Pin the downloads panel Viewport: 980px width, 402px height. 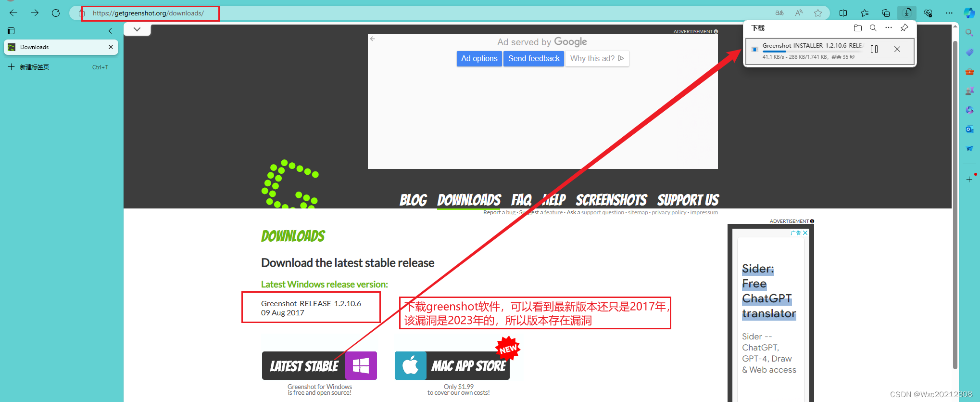pos(904,28)
